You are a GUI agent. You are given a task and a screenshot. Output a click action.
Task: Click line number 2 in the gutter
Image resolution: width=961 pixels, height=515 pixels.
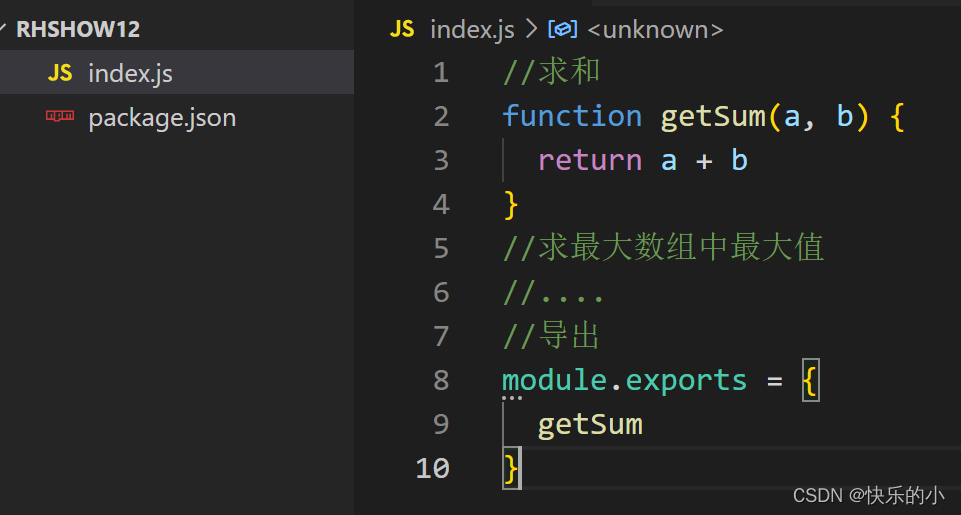[x=441, y=116]
